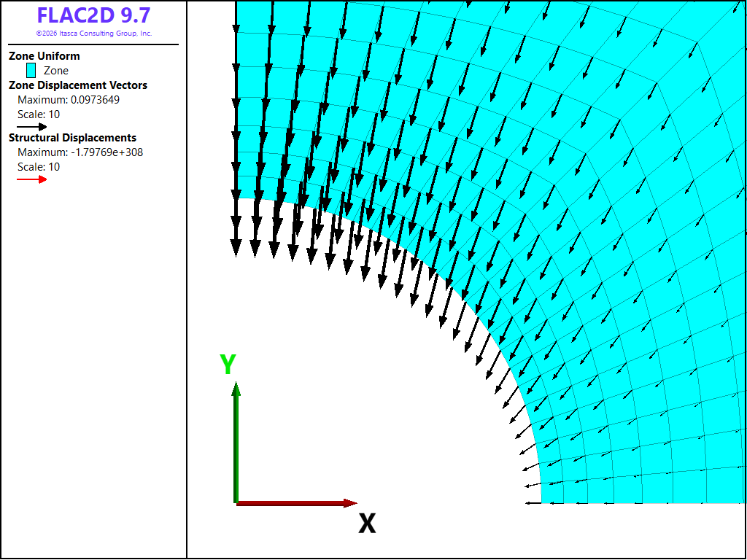The image size is (747, 560).
Task: Select the Structural Displacements legend heading
Action: 72,138
